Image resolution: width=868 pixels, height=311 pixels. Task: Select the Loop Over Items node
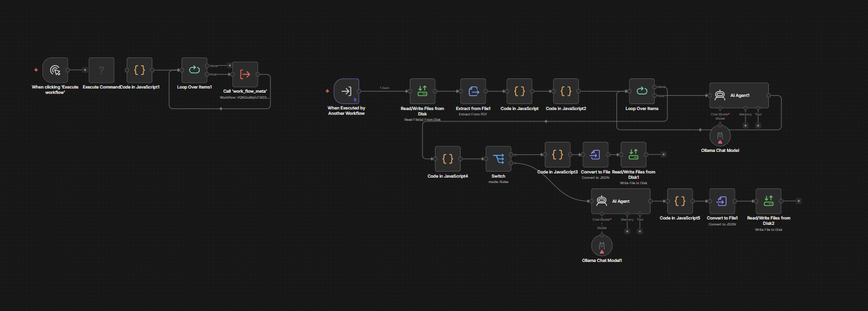[642, 91]
